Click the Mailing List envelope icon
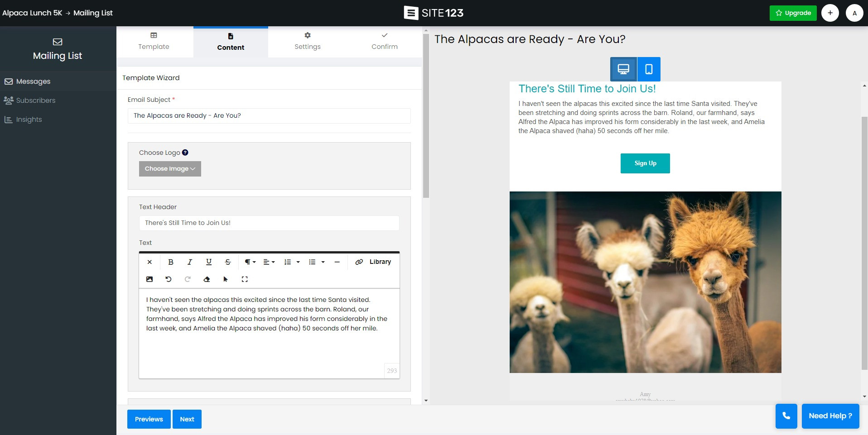 coord(58,42)
